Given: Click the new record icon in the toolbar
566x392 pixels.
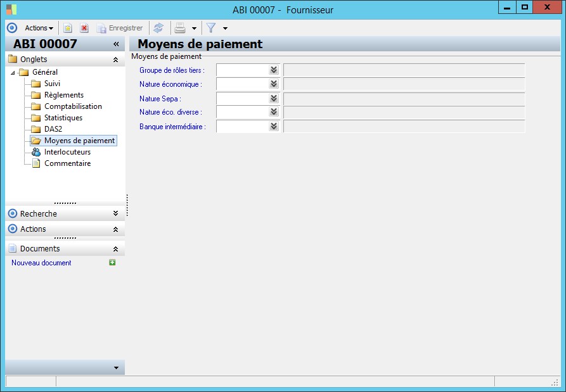Looking at the screenshot, I should click(x=67, y=28).
